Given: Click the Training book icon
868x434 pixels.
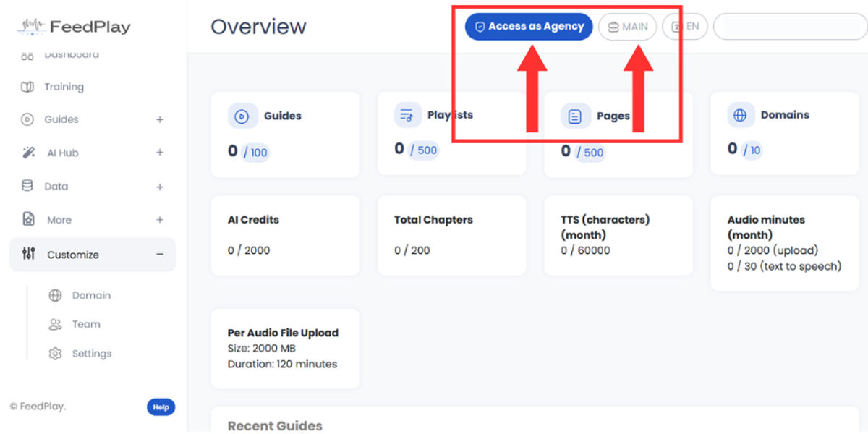Looking at the screenshot, I should click(x=27, y=87).
